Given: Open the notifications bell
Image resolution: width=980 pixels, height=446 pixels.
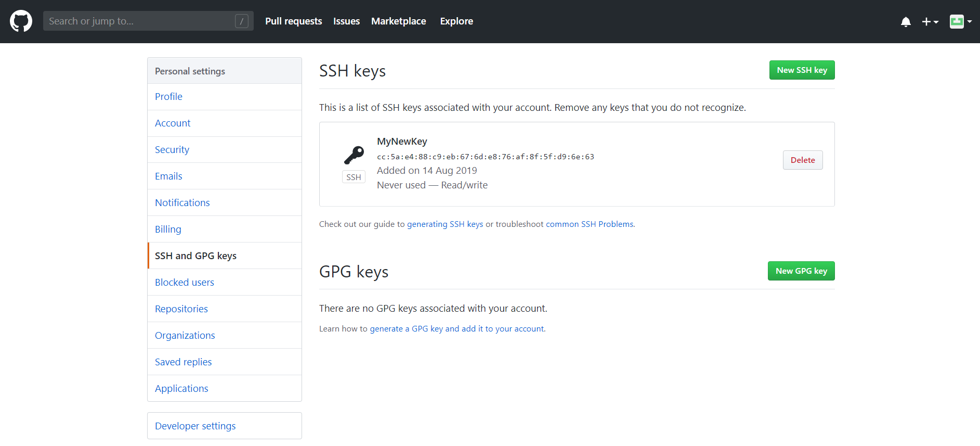Looking at the screenshot, I should [x=906, y=21].
